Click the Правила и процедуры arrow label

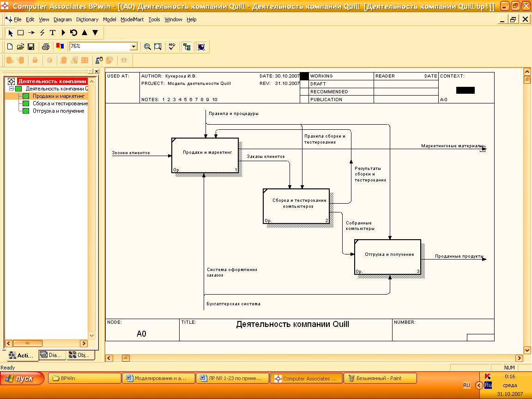(233, 113)
